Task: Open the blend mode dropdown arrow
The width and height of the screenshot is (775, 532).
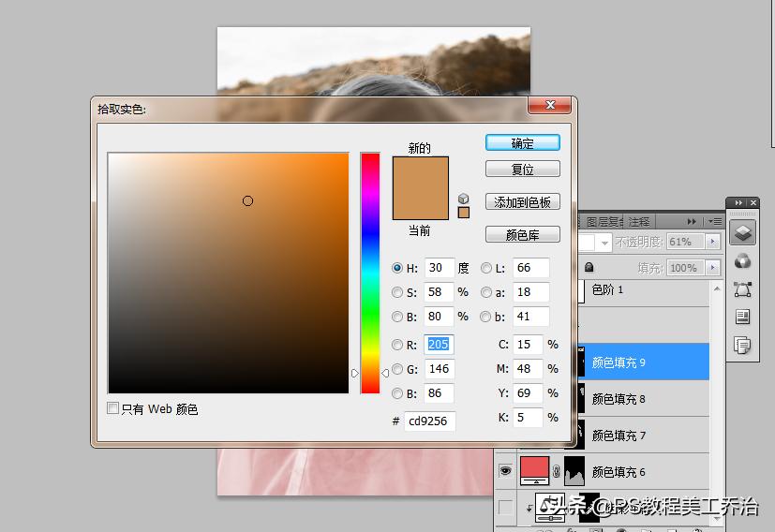Action: point(604,243)
